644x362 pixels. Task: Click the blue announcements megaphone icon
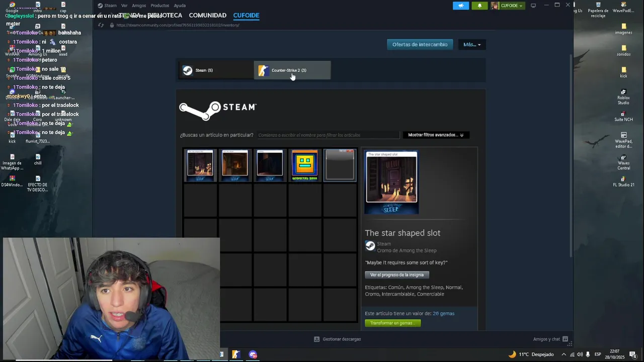pyautogui.click(x=461, y=6)
